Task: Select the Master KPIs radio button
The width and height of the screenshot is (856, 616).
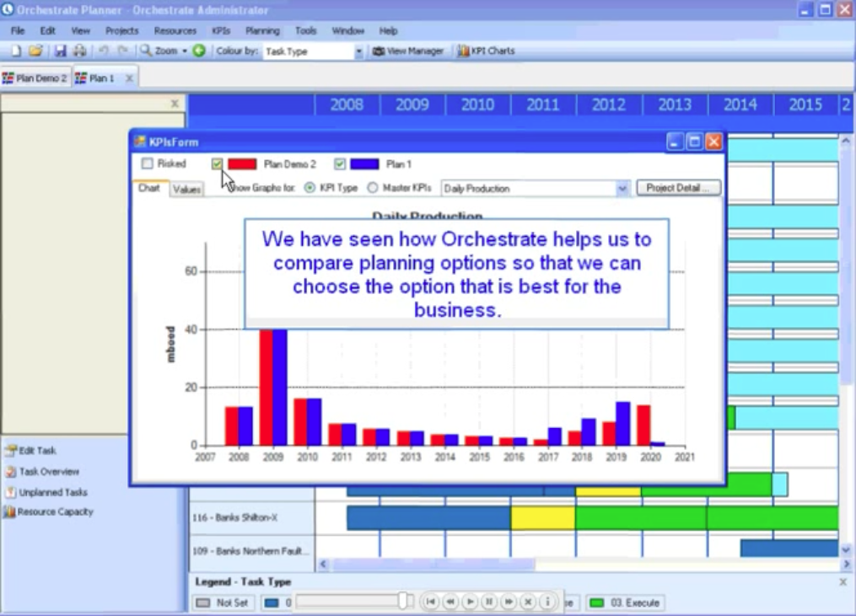Action: pyautogui.click(x=372, y=188)
